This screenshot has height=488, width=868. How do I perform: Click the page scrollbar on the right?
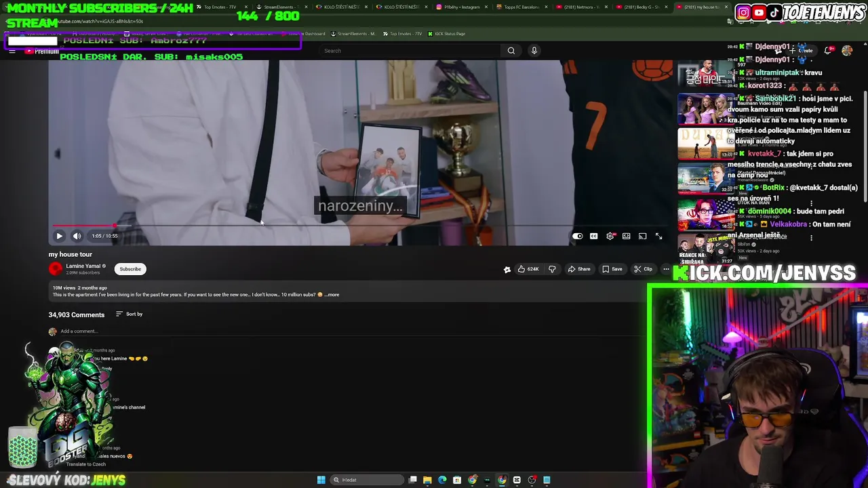(865, 146)
